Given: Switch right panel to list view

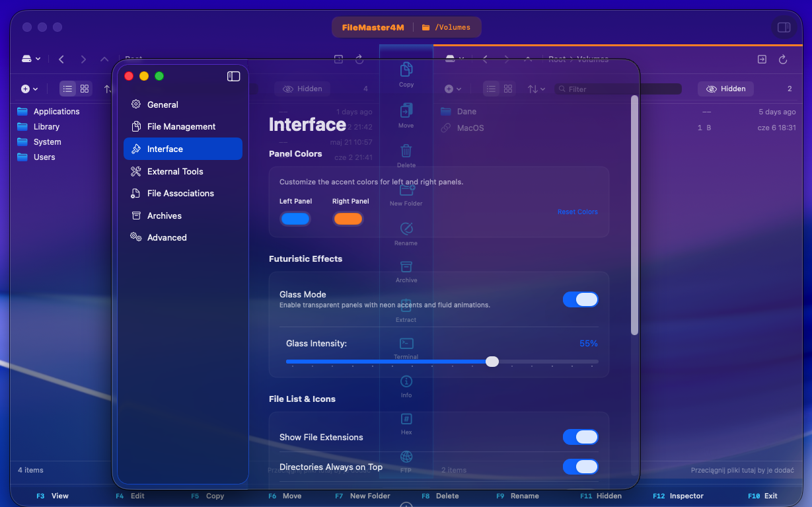Looking at the screenshot, I should [491, 89].
